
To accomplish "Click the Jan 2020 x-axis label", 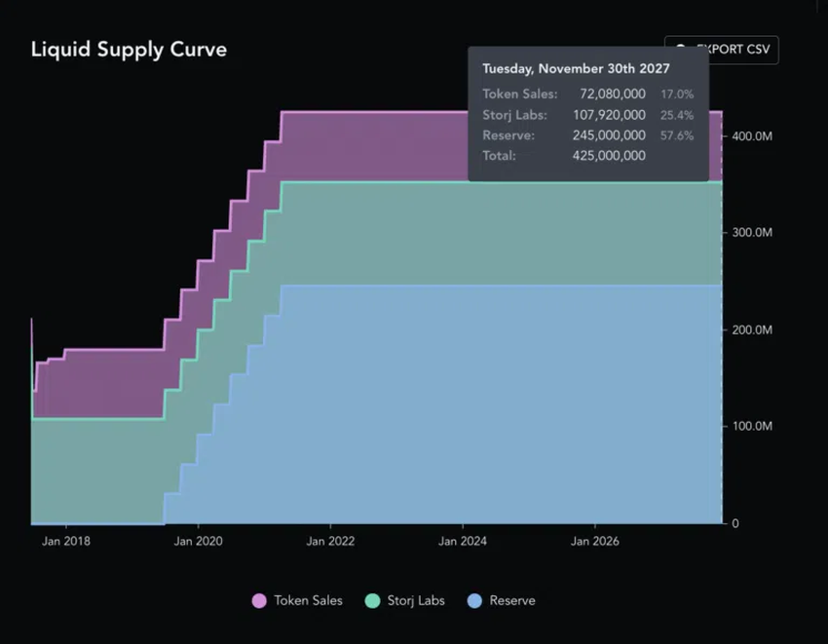I will coord(198,542).
